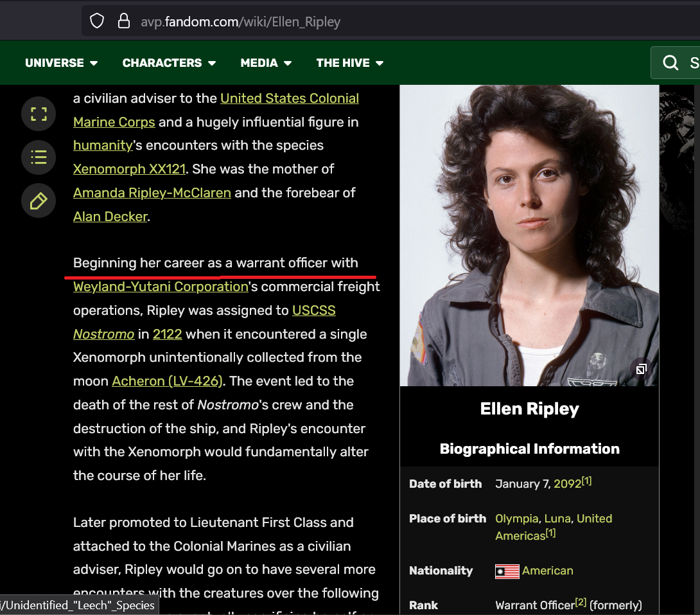Follow the humanity link
The image size is (700, 615).
[103, 145]
